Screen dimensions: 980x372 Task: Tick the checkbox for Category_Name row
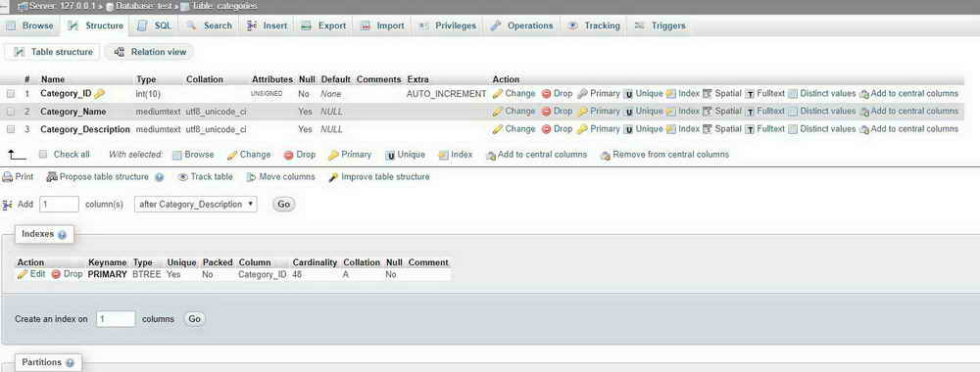pyautogui.click(x=11, y=111)
